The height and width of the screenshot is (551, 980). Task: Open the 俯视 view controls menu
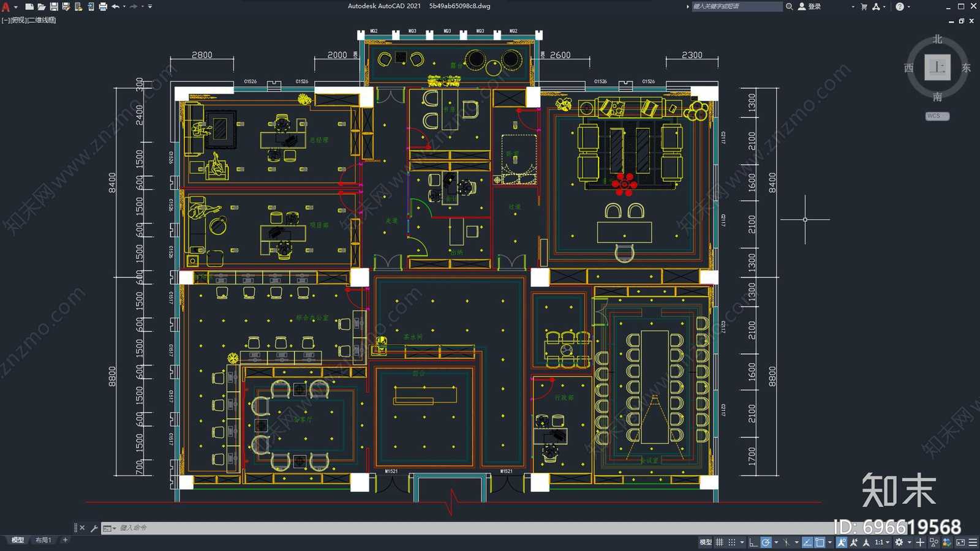18,20
